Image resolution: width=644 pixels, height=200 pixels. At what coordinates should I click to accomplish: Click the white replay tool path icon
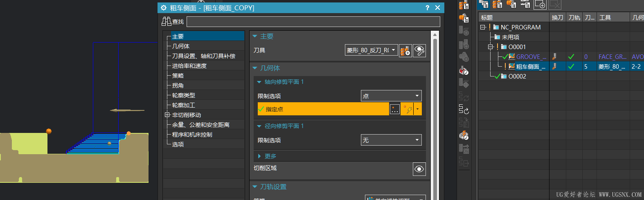tap(464, 109)
